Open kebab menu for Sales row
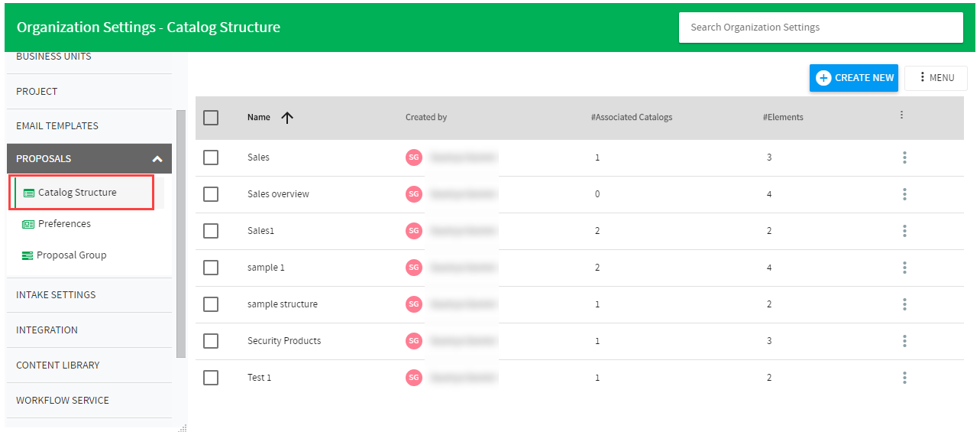980x432 pixels. pos(904,158)
